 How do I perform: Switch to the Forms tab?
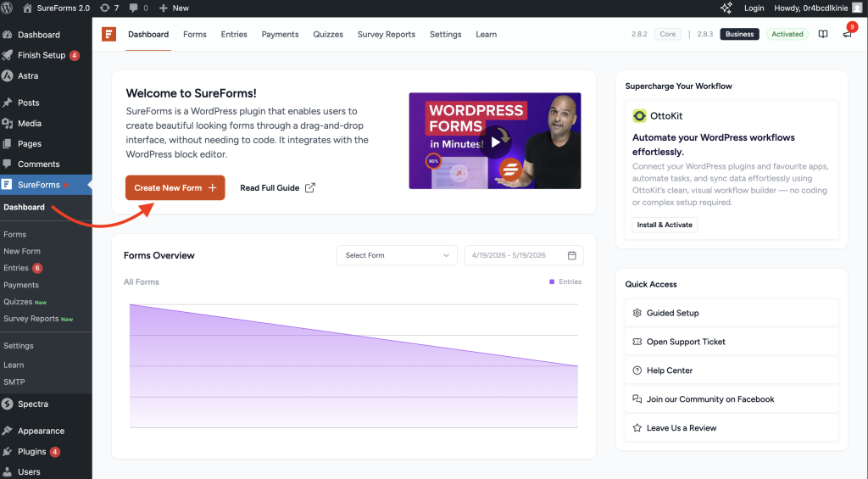tap(195, 34)
